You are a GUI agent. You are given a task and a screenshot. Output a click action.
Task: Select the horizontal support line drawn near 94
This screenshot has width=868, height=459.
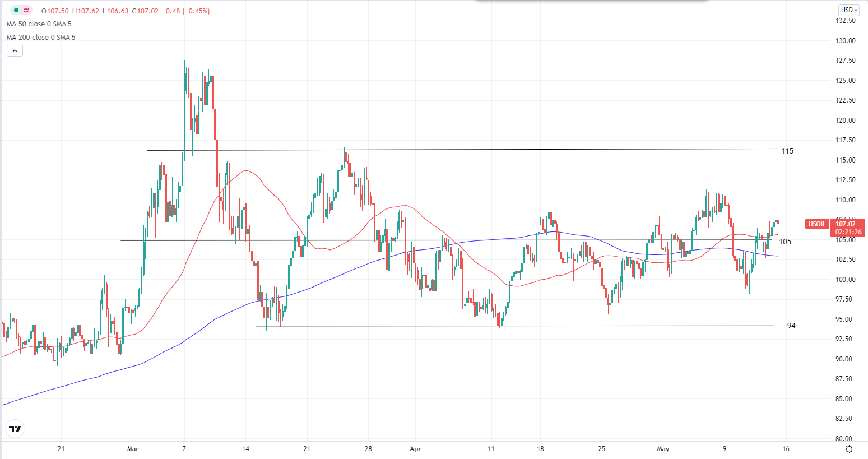pos(514,326)
